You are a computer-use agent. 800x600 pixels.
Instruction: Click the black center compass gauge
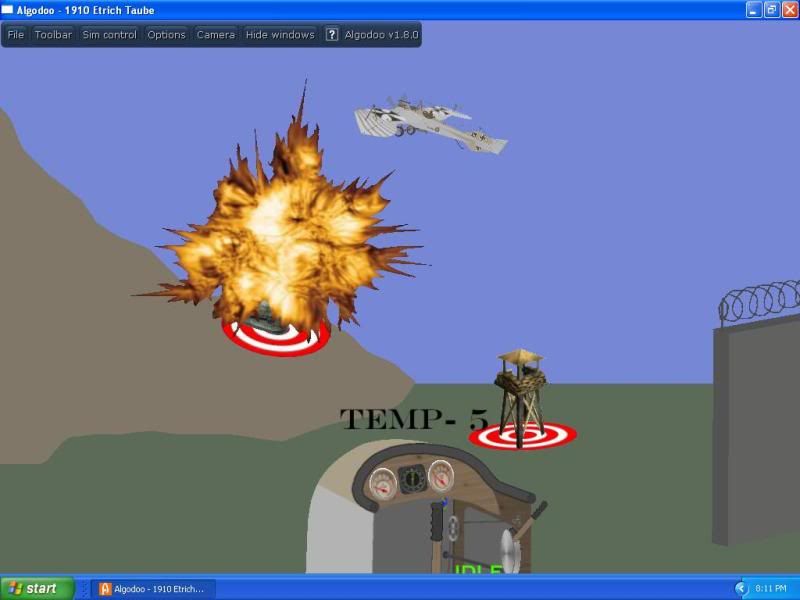pyautogui.click(x=411, y=480)
